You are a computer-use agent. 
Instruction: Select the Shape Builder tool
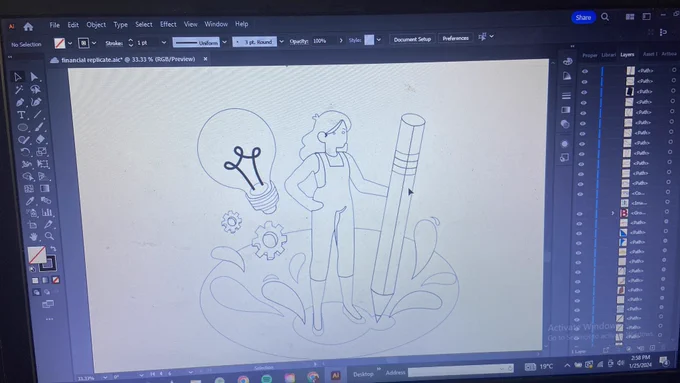click(28, 177)
